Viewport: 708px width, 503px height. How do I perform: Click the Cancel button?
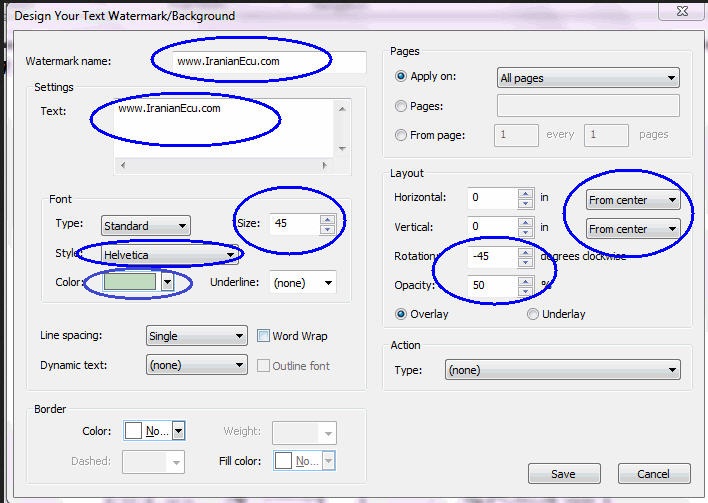click(x=654, y=474)
